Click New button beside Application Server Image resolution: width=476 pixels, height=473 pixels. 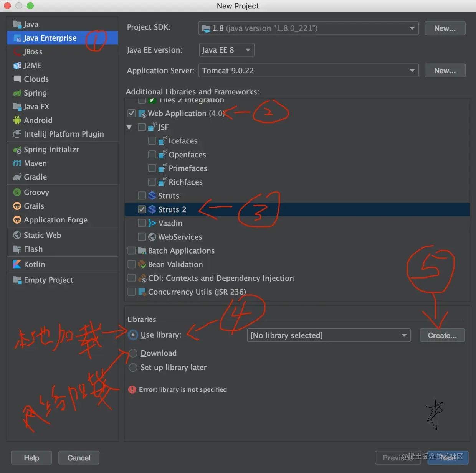(445, 71)
